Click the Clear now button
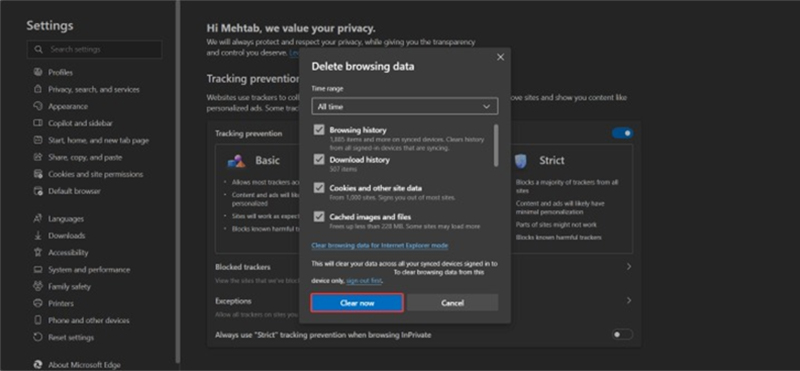Image resolution: width=800 pixels, height=371 pixels. [357, 303]
